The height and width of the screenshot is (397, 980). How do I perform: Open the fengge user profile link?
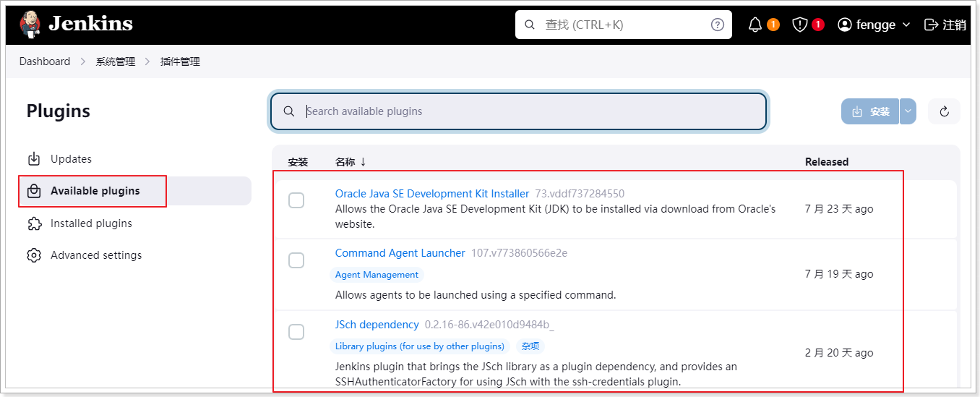pos(876,25)
